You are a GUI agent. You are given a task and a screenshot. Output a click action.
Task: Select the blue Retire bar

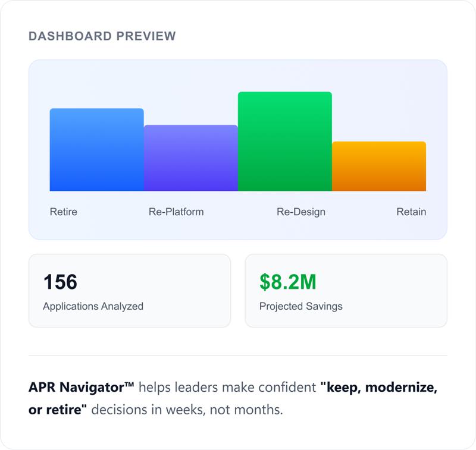(96, 149)
